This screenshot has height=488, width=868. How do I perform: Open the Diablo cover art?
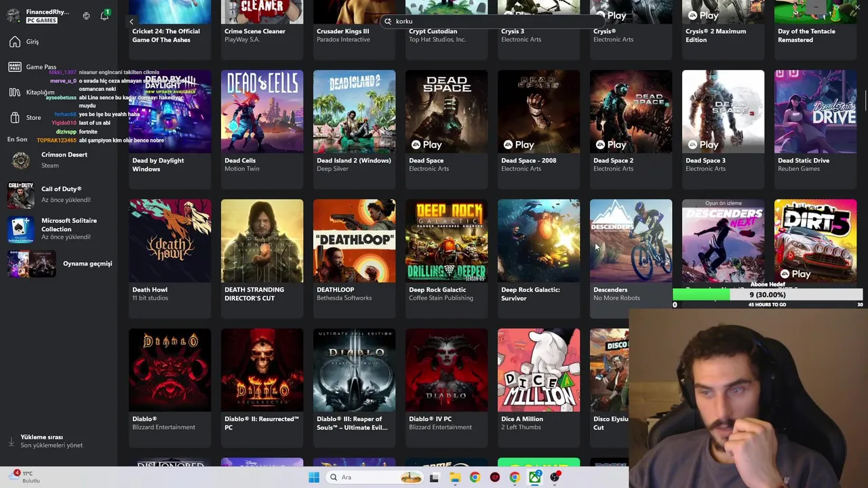[170, 370]
